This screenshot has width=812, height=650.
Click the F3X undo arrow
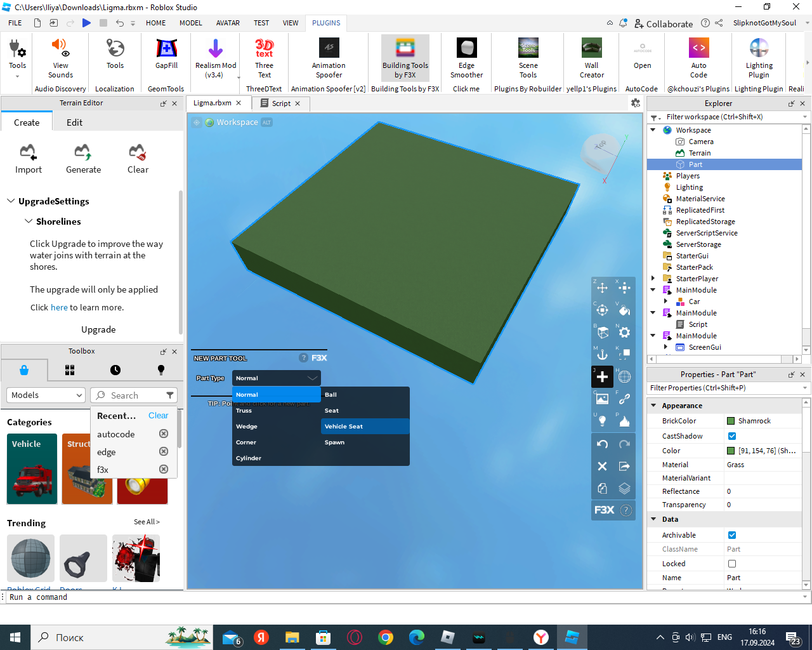[602, 444]
